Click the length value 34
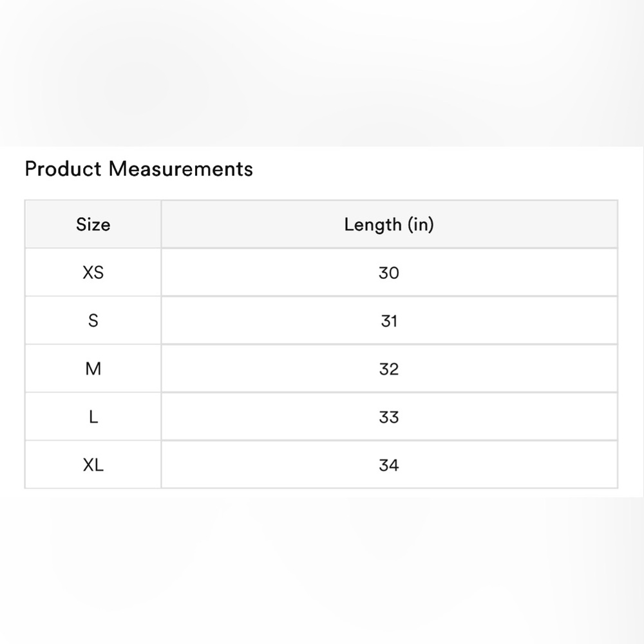The image size is (644, 644). (x=389, y=465)
